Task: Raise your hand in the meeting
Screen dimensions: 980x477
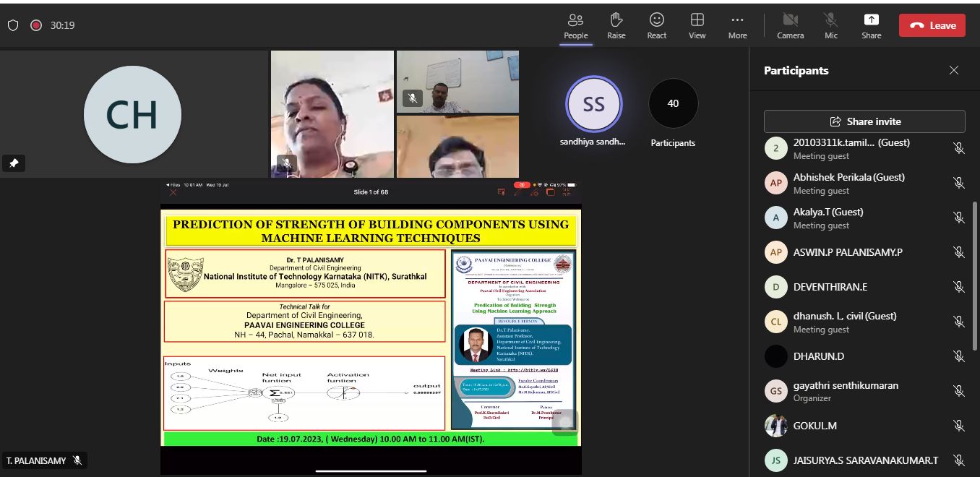Action: tap(616, 25)
